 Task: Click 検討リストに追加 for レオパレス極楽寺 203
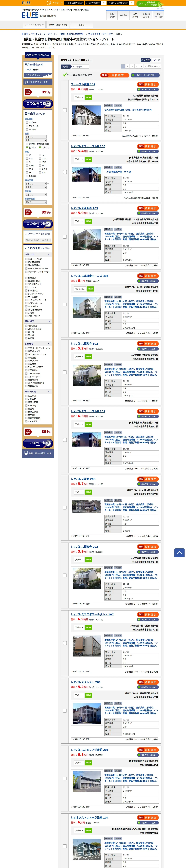click(x=148, y=552)
